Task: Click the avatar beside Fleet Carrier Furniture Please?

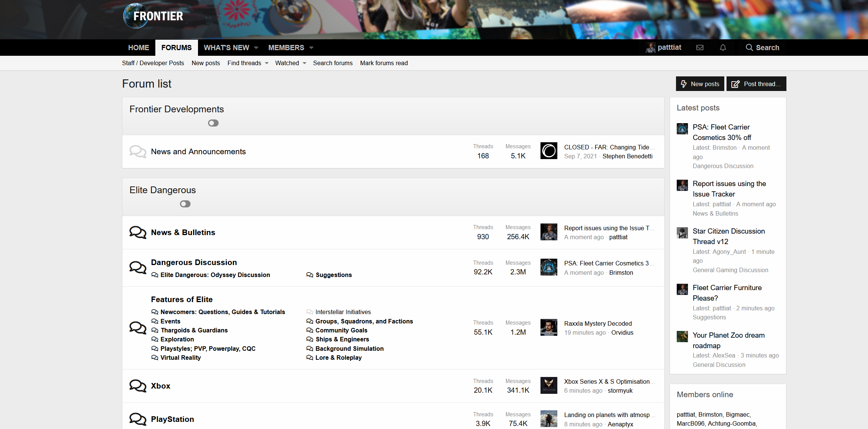Action: (x=682, y=289)
